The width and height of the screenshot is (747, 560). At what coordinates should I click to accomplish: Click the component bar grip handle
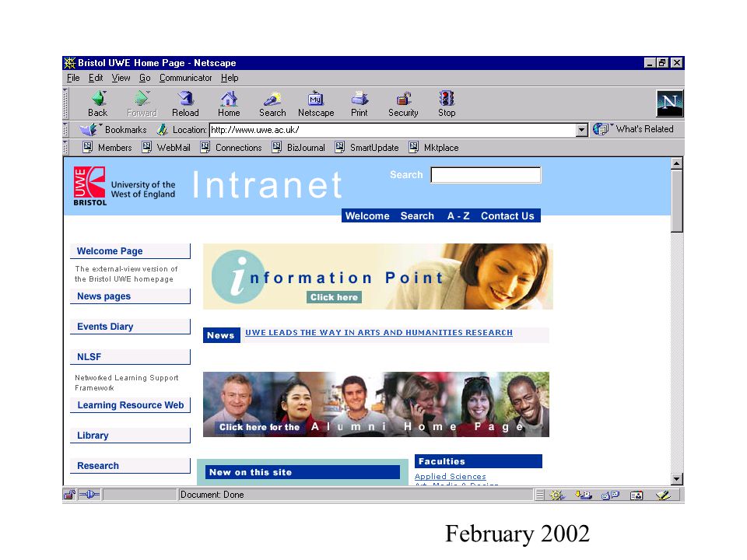(x=539, y=495)
